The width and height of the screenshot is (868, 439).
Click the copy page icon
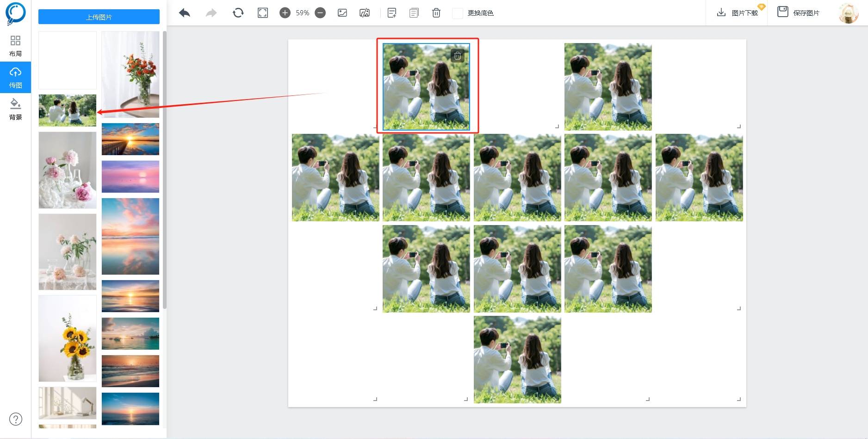click(x=414, y=13)
